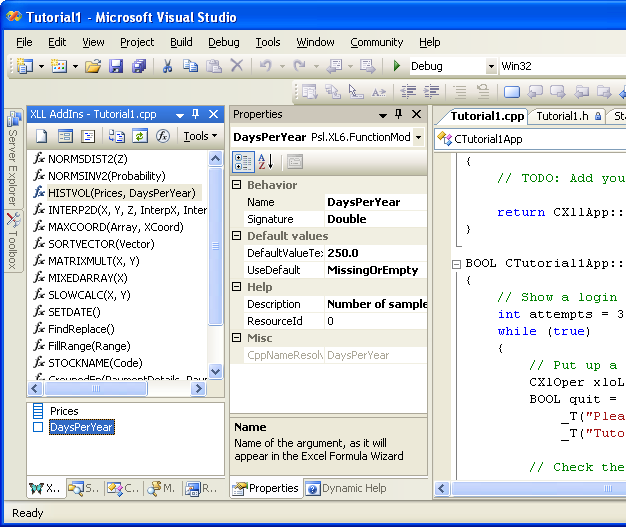The image size is (626, 527).
Task: Pin the XLL AddIns panel with auto-hide
Action: tap(196, 115)
